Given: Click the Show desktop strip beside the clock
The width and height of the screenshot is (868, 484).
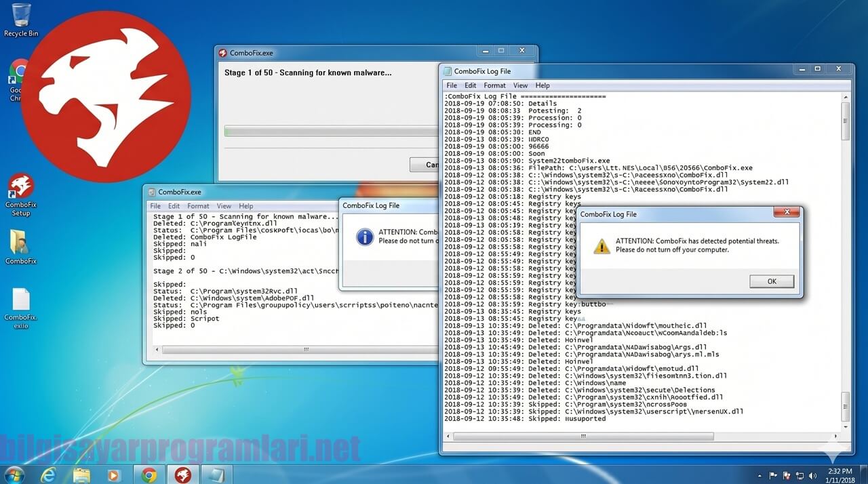Looking at the screenshot, I should click(x=863, y=475).
